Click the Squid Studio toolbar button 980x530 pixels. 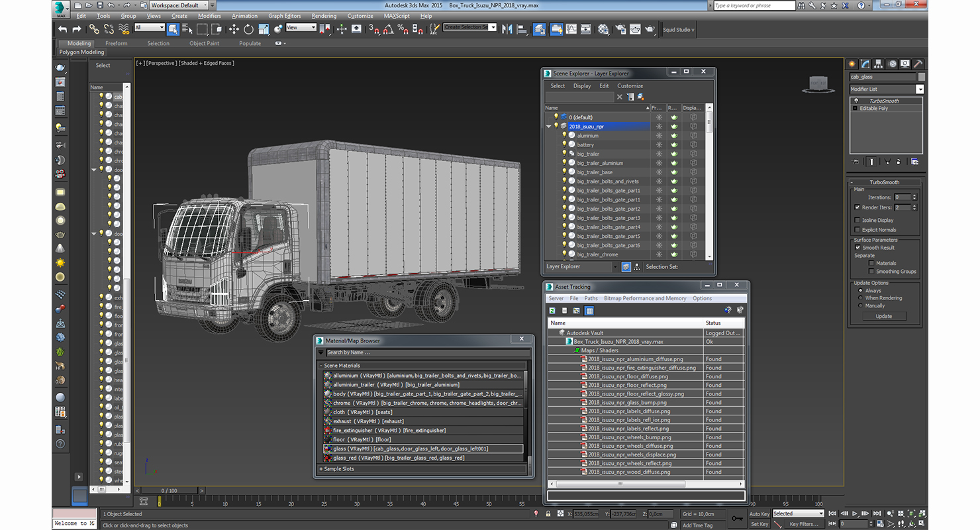(x=679, y=29)
